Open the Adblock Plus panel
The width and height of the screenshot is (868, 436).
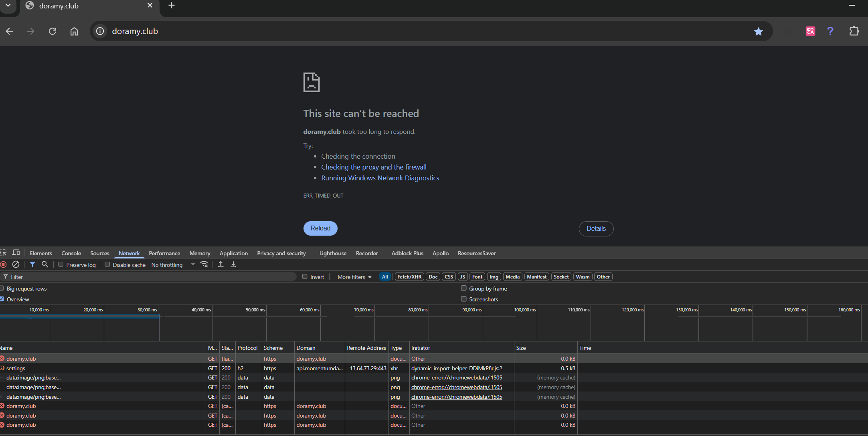pos(407,253)
